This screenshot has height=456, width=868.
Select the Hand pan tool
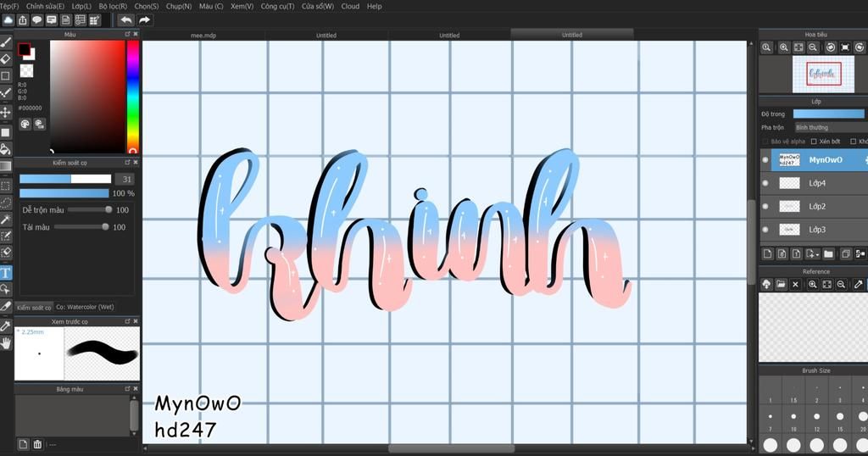[x=6, y=343]
